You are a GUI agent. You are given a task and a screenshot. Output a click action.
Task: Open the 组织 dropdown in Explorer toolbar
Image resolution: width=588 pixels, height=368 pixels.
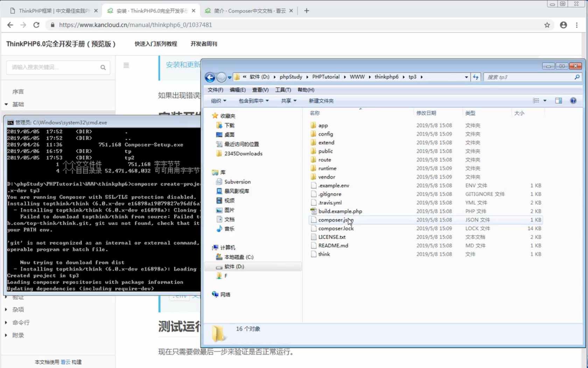click(x=219, y=101)
